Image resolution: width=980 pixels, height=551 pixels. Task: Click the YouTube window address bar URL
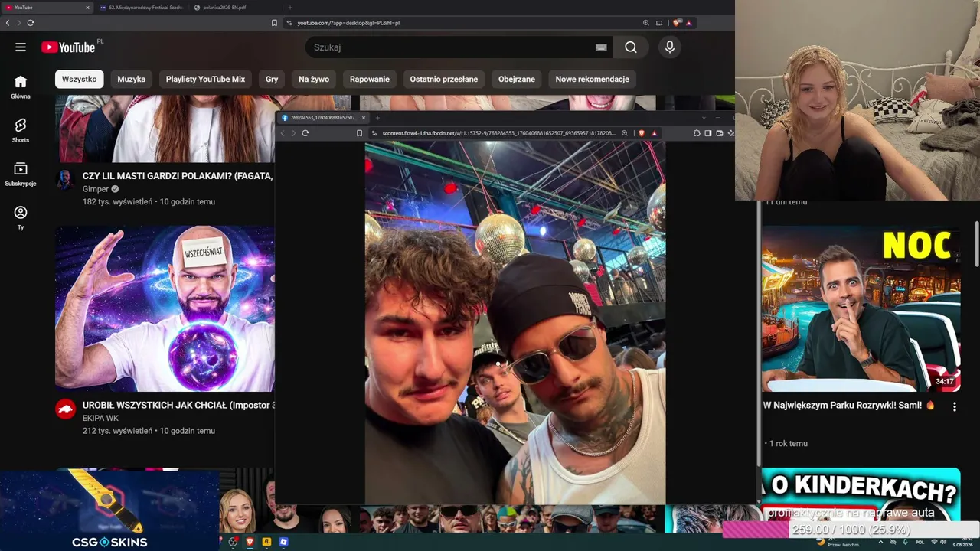click(348, 23)
